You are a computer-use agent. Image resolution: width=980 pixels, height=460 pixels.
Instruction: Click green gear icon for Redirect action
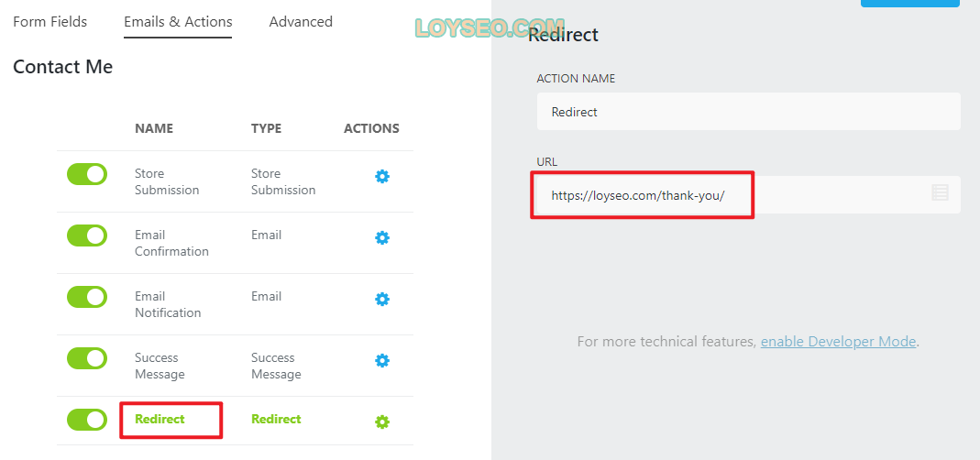click(382, 422)
